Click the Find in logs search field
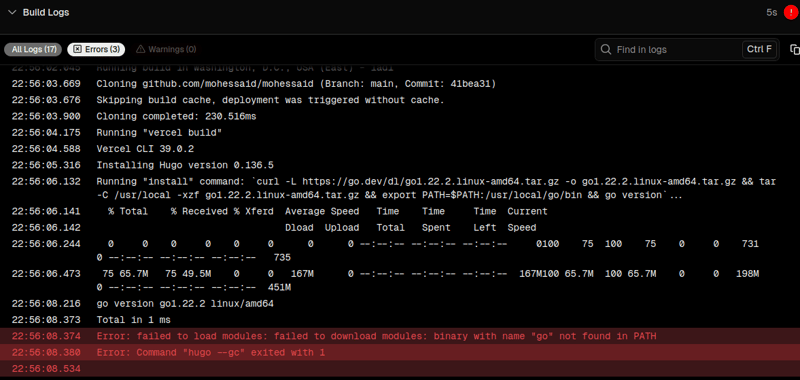This screenshot has width=800, height=380. click(x=687, y=49)
